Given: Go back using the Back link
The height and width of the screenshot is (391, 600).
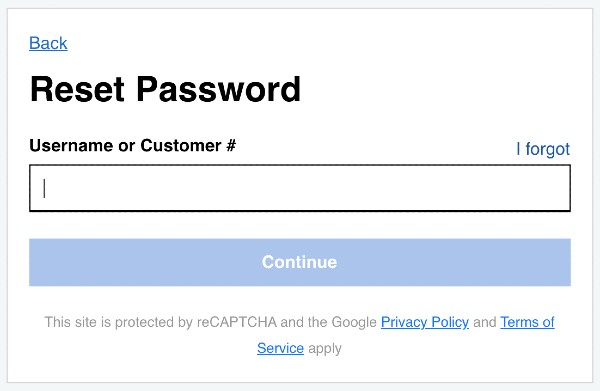Looking at the screenshot, I should pos(48,43).
